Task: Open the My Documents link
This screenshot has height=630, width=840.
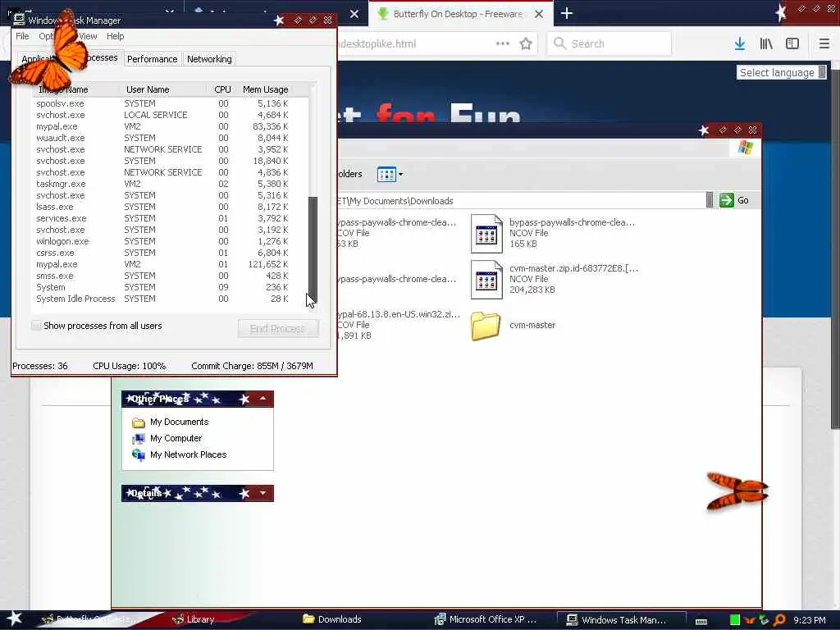Action: pyautogui.click(x=179, y=422)
